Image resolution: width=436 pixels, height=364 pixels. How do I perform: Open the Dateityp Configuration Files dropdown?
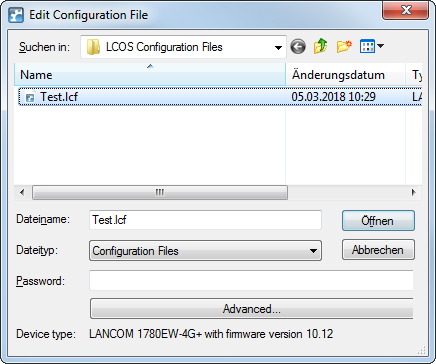(205, 251)
